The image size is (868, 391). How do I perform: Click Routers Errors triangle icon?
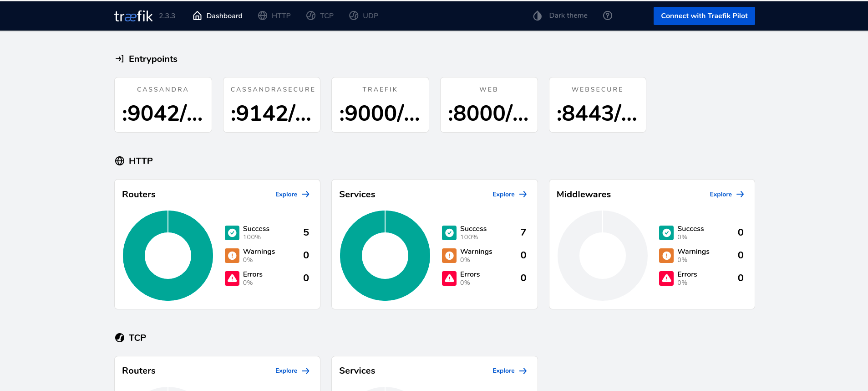[232, 278]
